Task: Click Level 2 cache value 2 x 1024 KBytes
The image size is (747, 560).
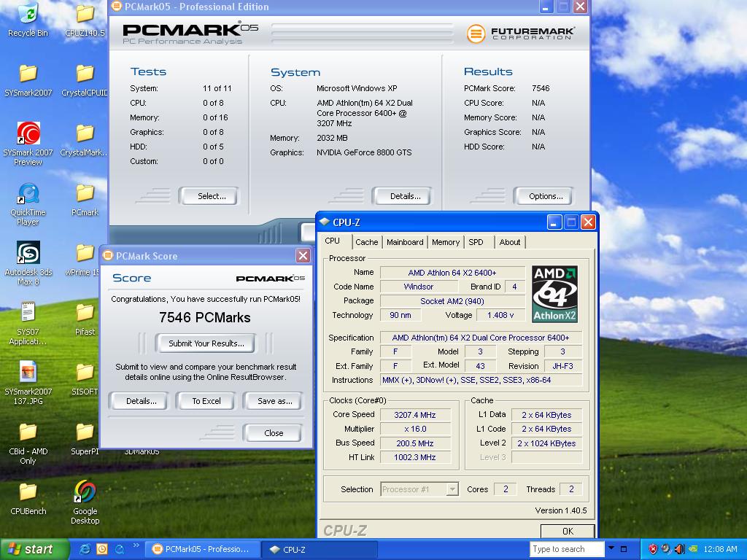Action: pos(546,443)
